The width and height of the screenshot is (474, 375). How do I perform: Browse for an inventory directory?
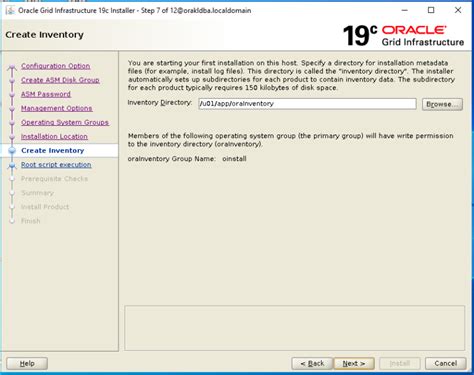coord(442,104)
